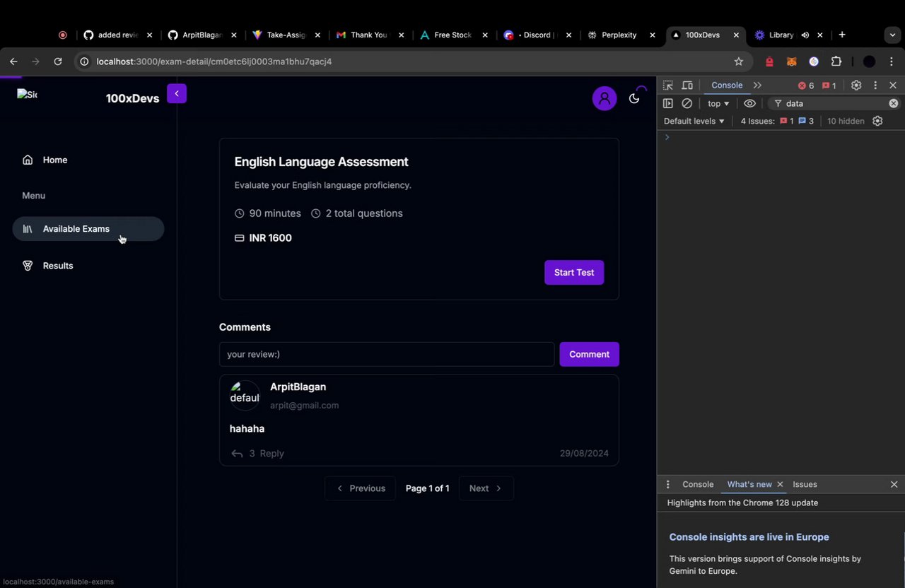Expand the 'top' JavaScript context dropdown
The height and width of the screenshot is (588, 905).
pos(718,103)
